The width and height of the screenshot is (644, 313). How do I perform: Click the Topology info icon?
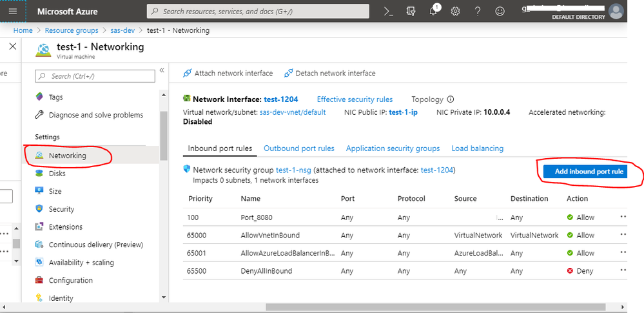pos(451,99)
